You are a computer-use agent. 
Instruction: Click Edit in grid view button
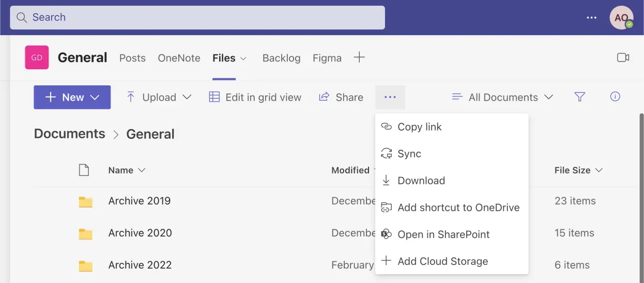pyautogui.click(x=255, y=97)
